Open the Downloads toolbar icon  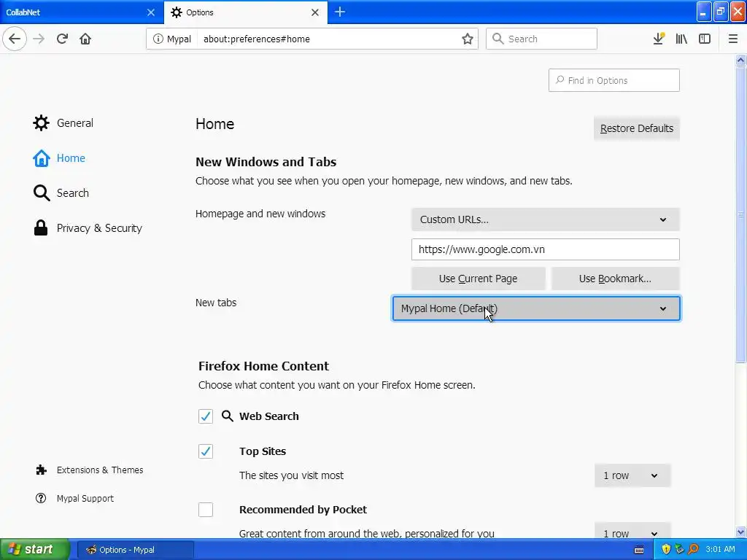coord(659,39)
